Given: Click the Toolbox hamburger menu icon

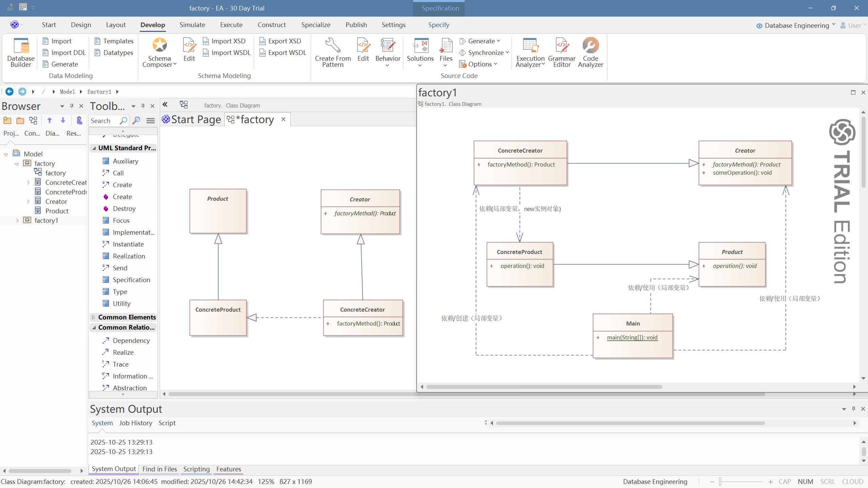Looking at the screenshot, I should (x=151, y=121).
